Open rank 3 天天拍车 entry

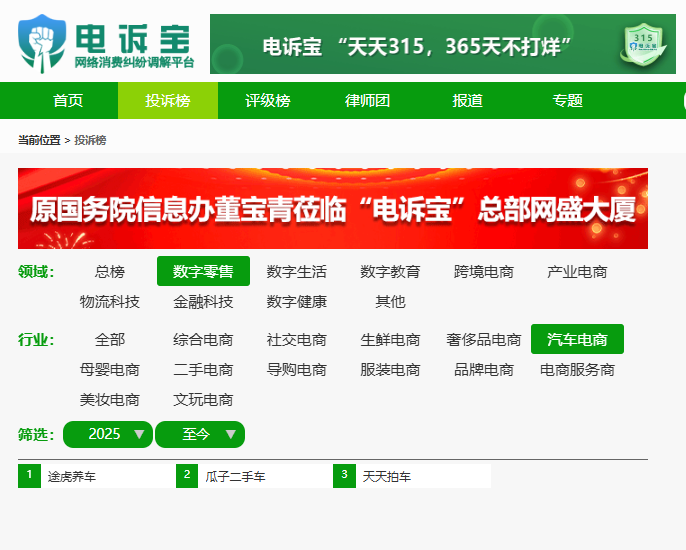pos(412,476)
